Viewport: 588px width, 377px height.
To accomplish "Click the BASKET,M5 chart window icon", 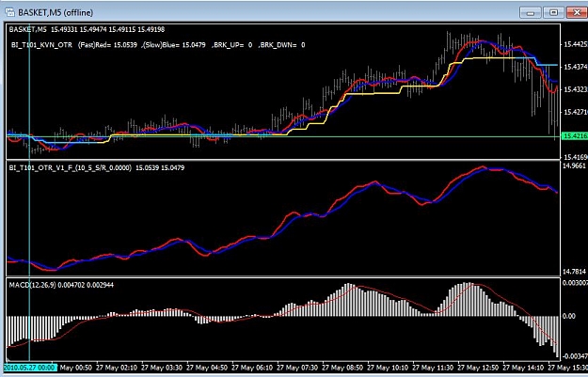I will tap(10, 12).
